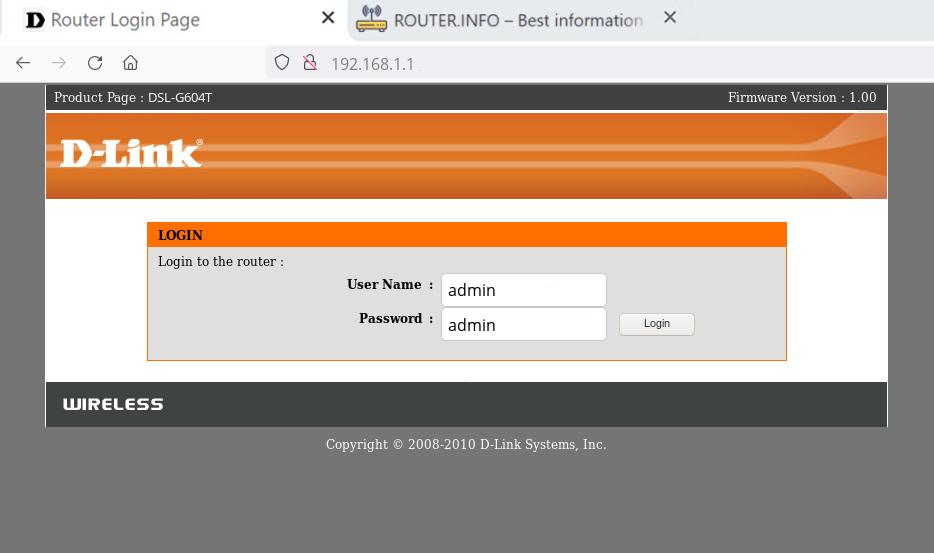
Task: Click the 'Password' field label
Action: tap(391, 318)
